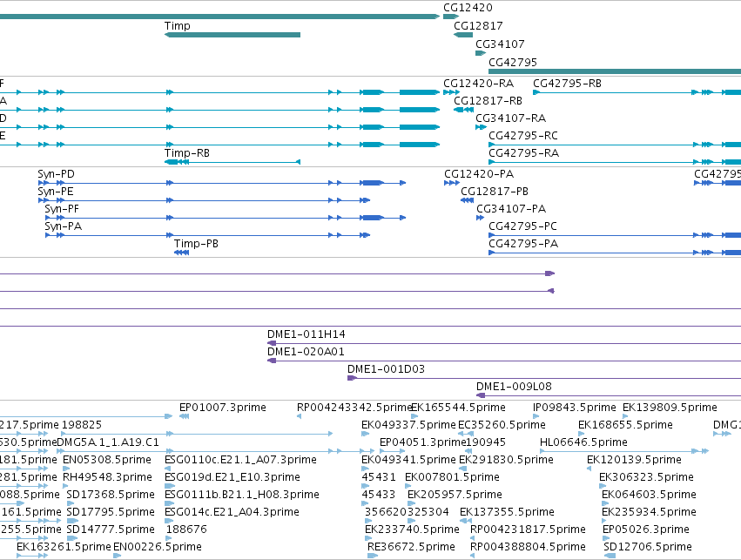Image resolution: width=741 pixels, height=560 pixels.
Task: Select EST SD17368.5prime
Action: point(70,503)
